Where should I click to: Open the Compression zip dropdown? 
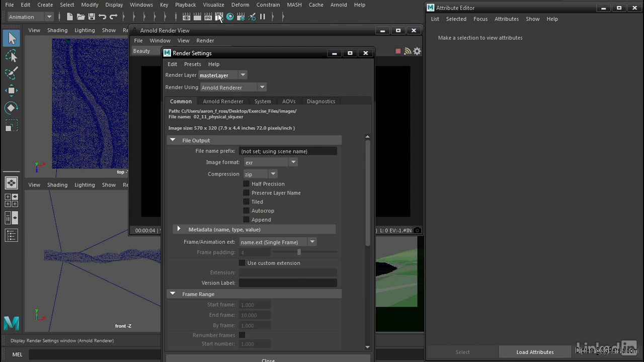tap(260, 174)
